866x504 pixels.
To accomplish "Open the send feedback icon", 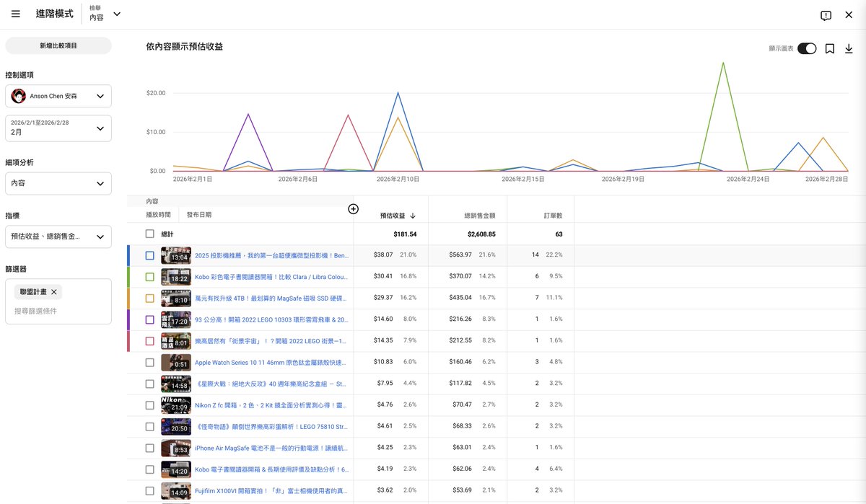I will pos(826,16).
